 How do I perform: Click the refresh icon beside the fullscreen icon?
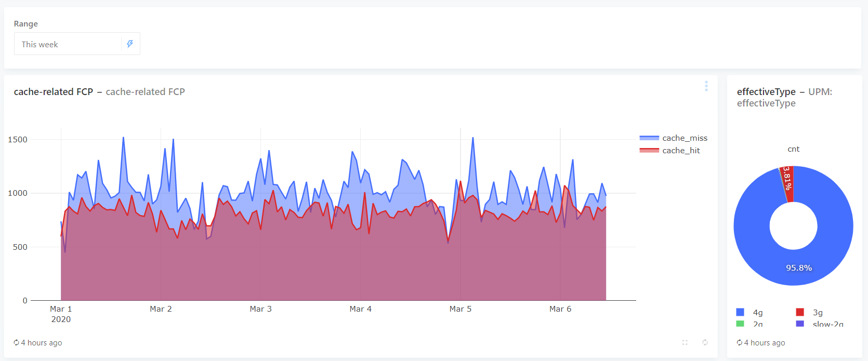click(x=705, y=342)
